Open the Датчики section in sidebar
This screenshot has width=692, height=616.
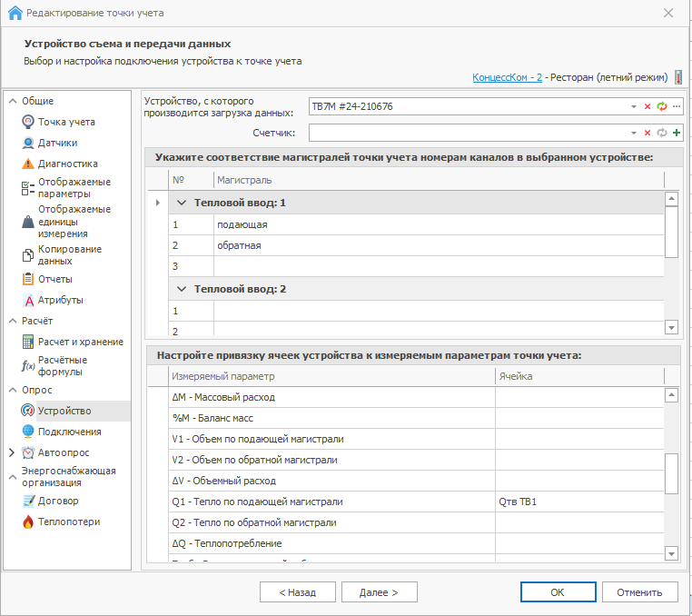[57, 143]
